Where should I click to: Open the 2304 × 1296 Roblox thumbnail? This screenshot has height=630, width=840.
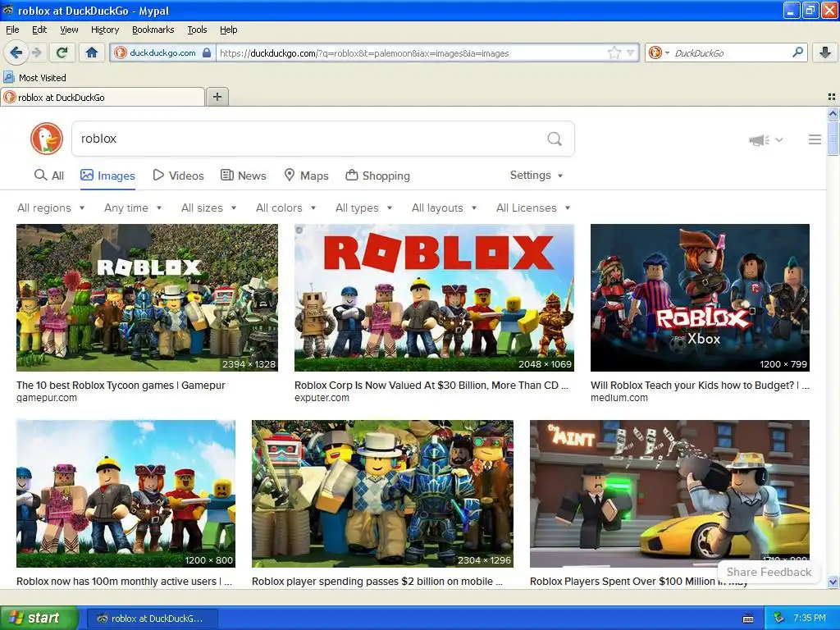click(x=382, y=493)
